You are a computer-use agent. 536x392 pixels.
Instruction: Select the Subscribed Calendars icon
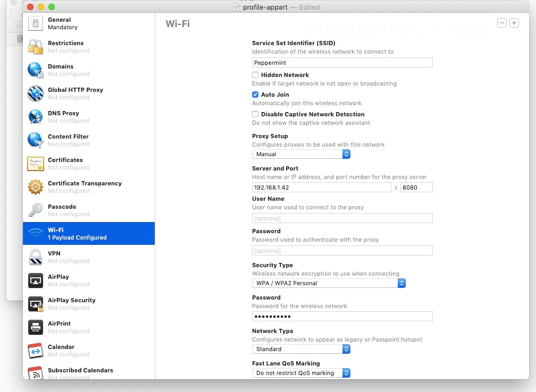pyautogui.click(x=36, y=372)
